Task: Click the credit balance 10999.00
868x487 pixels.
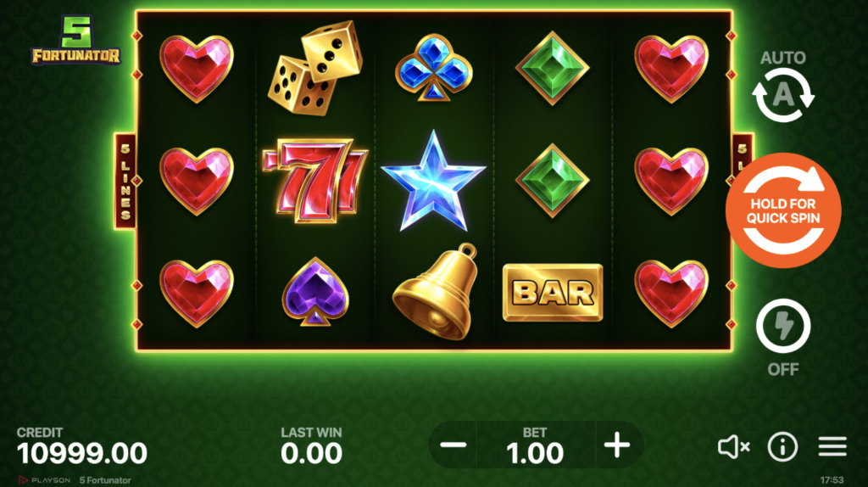Action: pyautogui.click(x=82, y=453)
